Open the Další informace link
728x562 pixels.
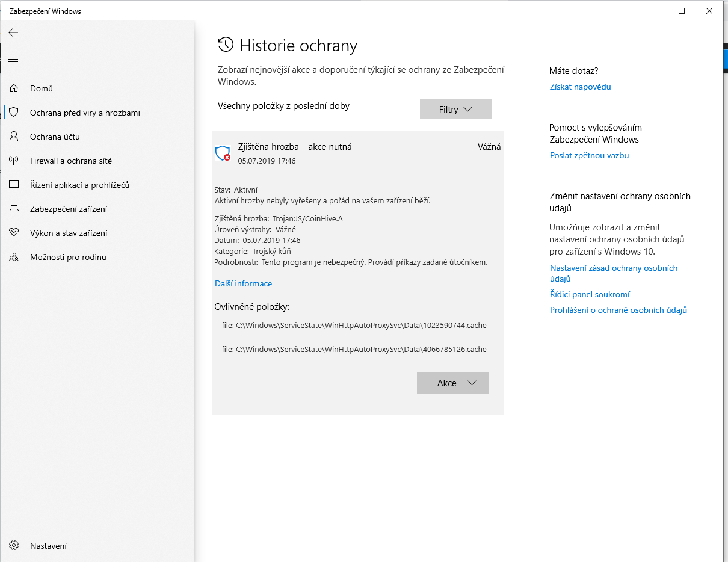click(243, 283)
